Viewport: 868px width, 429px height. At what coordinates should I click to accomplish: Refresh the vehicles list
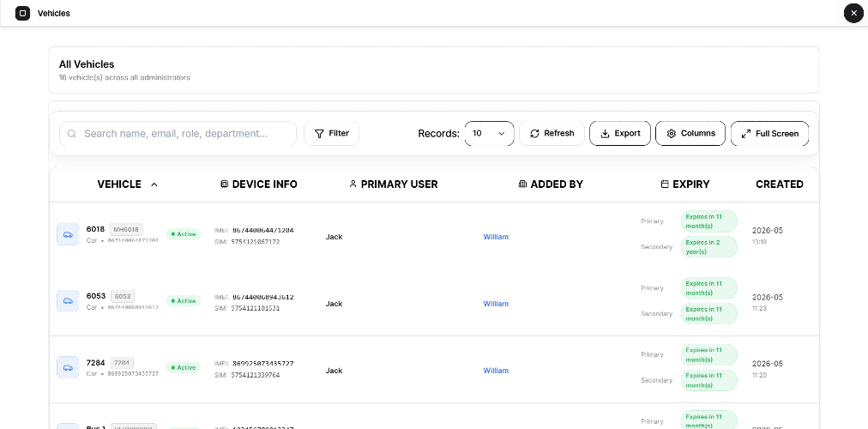(x=552, y=133)
